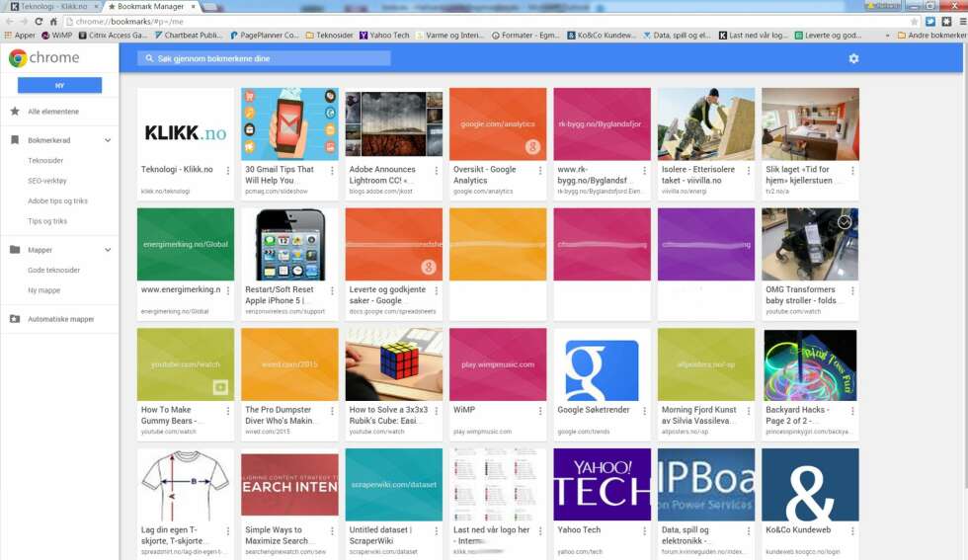Open menu for Yahoo Tech bookmark card
The image size is (968, 560).
644,531
